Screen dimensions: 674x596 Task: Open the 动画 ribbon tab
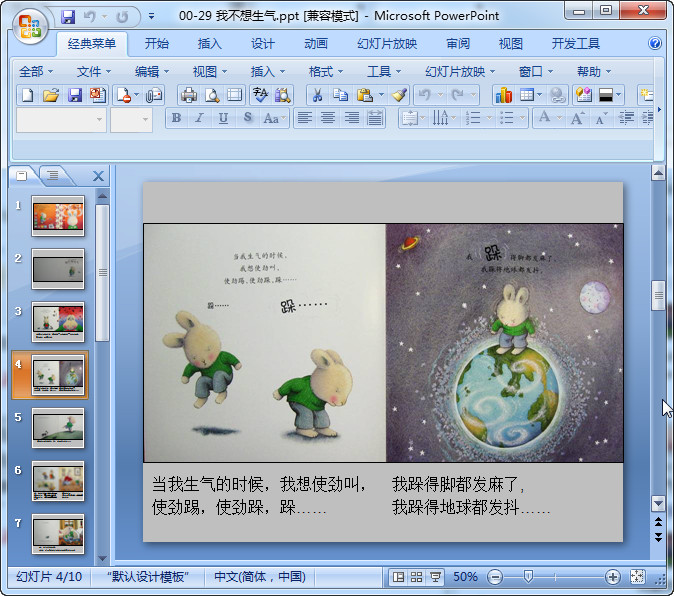[316, 43]
